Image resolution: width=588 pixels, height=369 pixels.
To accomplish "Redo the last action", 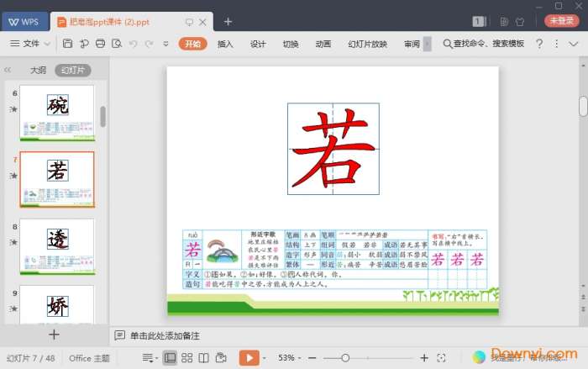I will point(149,44).
